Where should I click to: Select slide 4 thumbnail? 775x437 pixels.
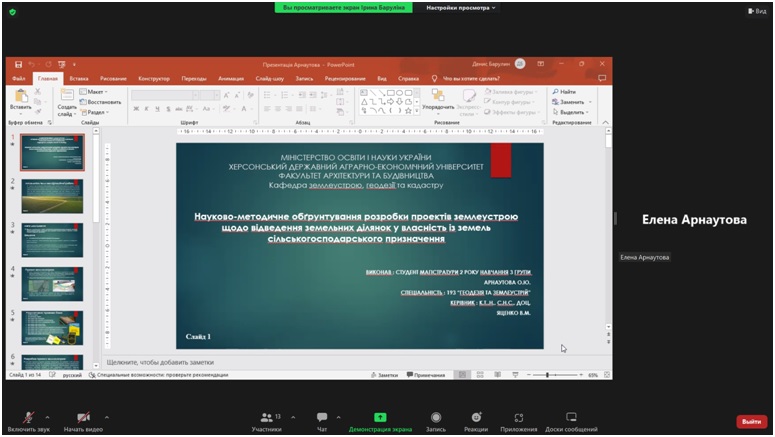coord(52,284)
